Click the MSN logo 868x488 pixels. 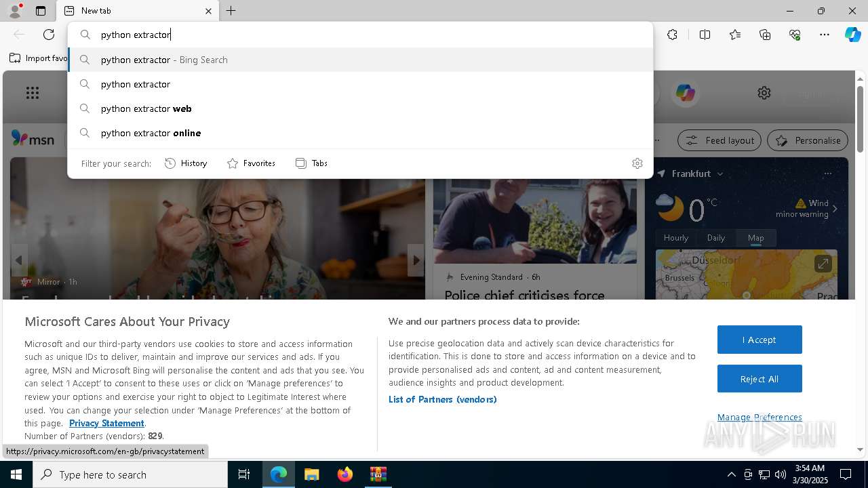point(33,139)
